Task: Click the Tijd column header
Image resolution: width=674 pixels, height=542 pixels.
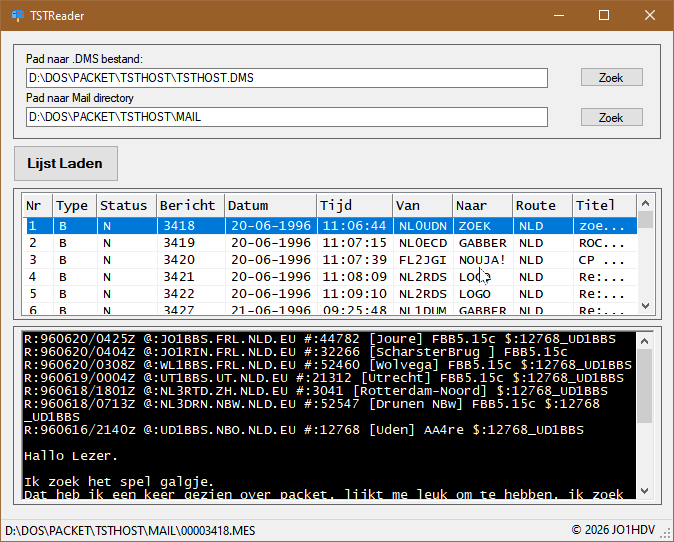Action: coord(353,205)
